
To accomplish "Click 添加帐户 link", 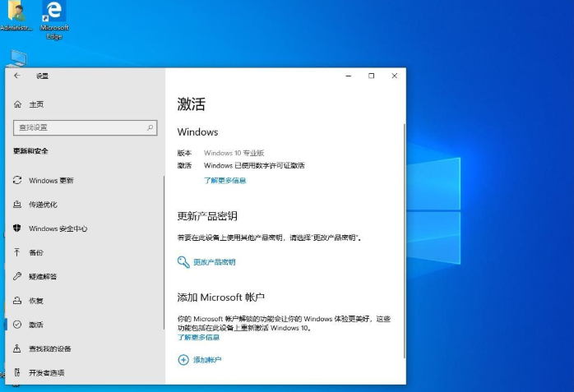I will point(207,360).
